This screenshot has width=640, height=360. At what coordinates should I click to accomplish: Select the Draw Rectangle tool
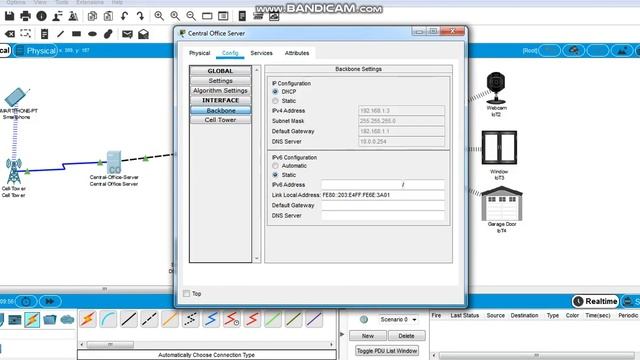[76, 34]
